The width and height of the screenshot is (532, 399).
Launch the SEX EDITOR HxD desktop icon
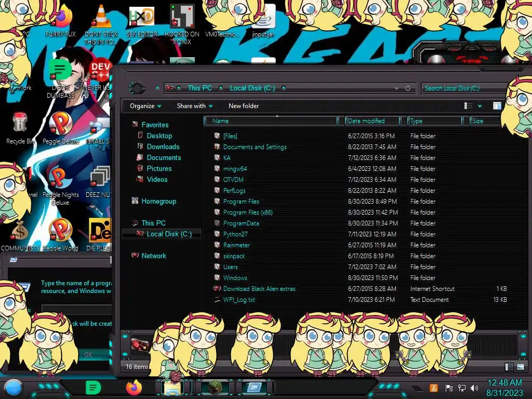pos(142,21)
